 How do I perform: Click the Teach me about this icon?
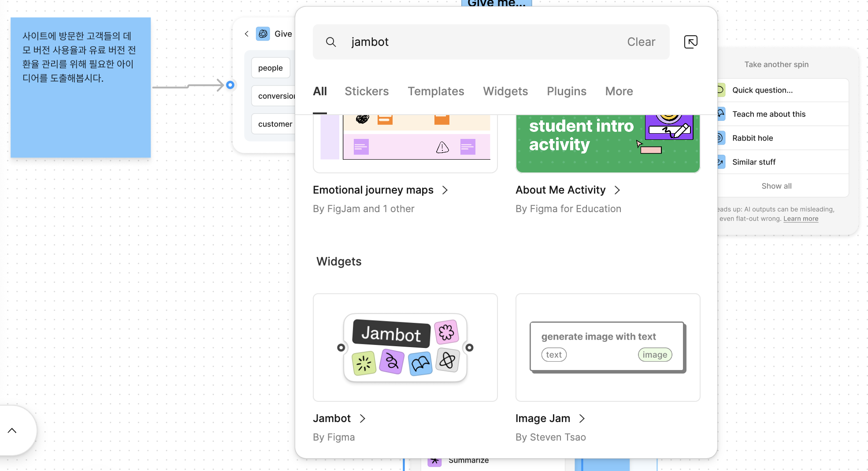coord(720,114)
